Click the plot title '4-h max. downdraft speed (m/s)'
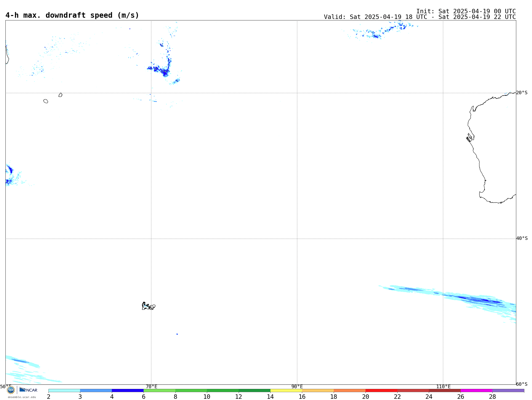532x400 pixels. (72, 15)
